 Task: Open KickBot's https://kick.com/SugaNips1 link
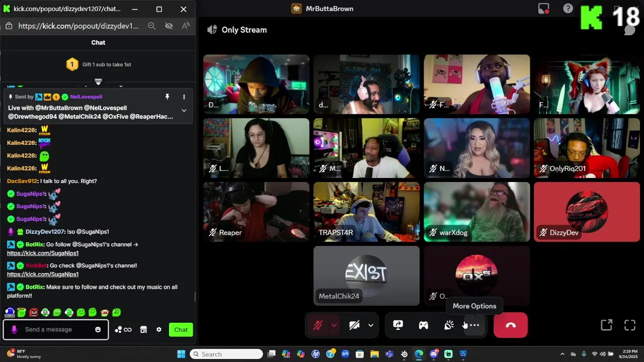(43, 275)
